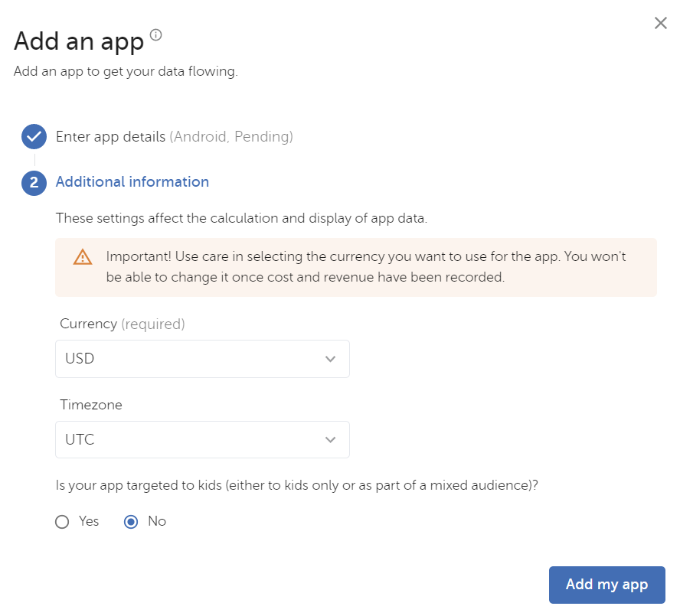The height and width of the screenshot is (616, 680).
Task: Select the Yes radio button for kids targeting
Action: pos(62,522)
